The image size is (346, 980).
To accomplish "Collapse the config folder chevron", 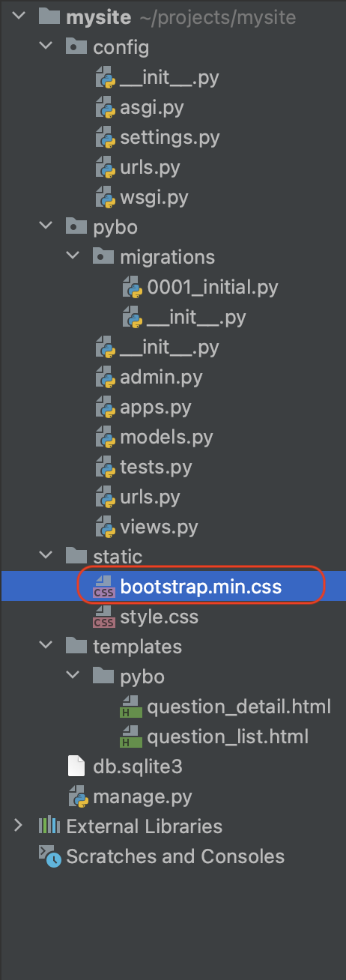I will [x=46, y=47].
